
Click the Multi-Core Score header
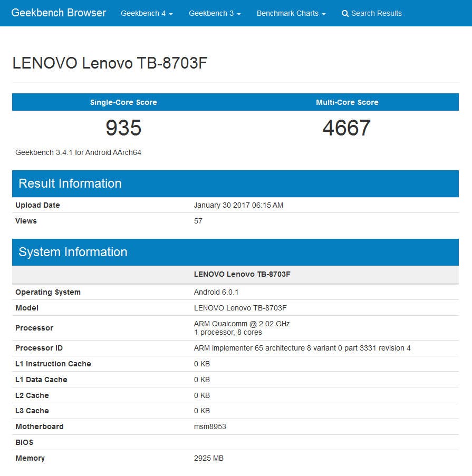[x=347, y=102]
